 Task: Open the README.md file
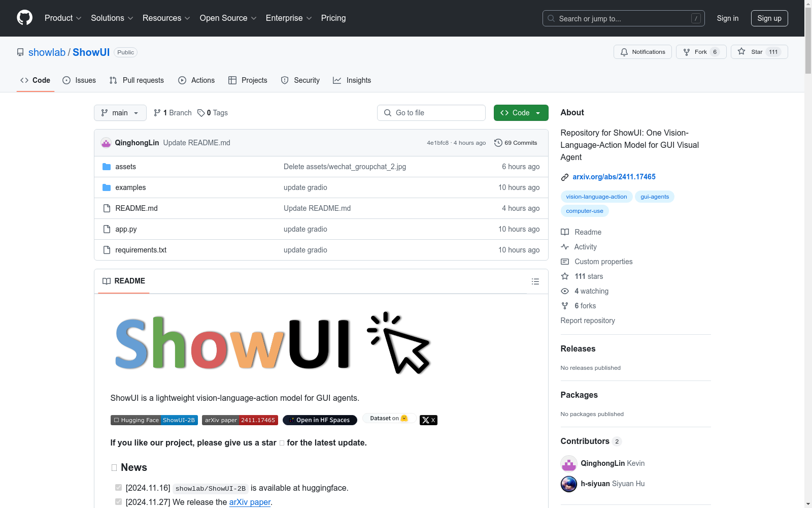[x=137, y=208]
